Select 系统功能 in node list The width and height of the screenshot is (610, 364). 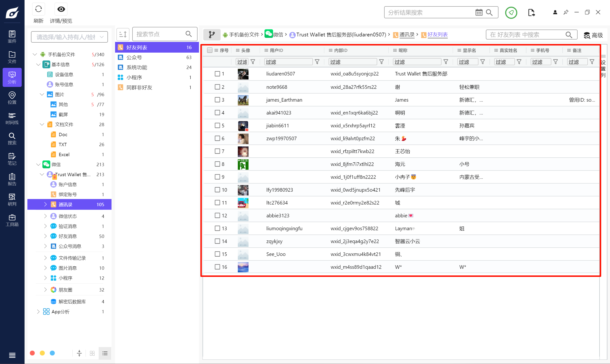click(157, 67)
